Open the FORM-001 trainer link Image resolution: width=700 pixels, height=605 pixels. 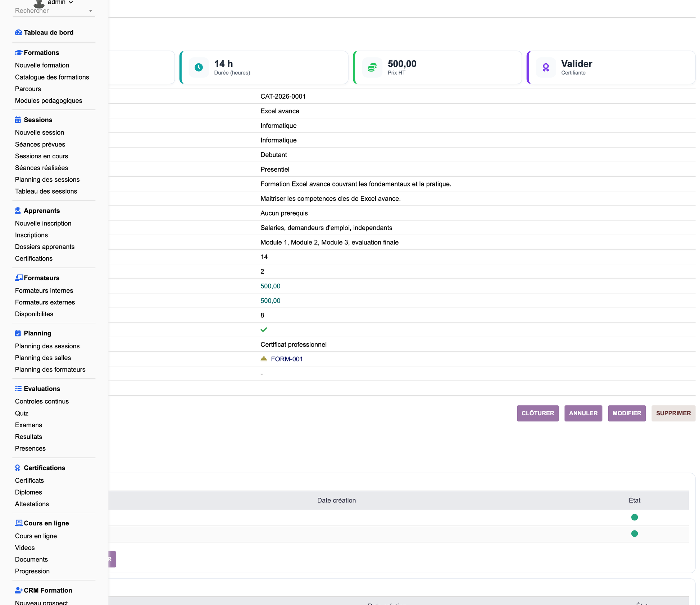[287, 359]
